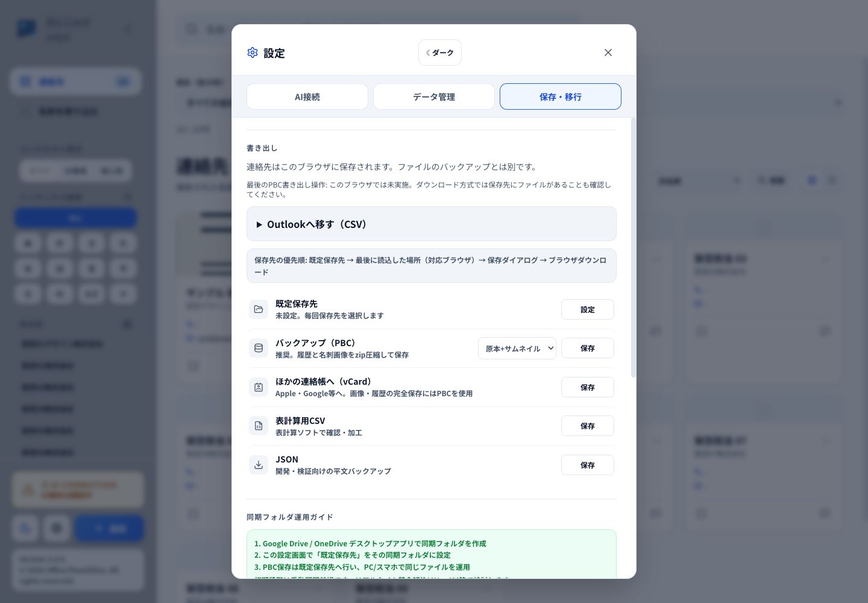The height and width of the screenshot is (603, 868).
Task: Save the バックアップ（PBC） file
Action: pos(588,348)
